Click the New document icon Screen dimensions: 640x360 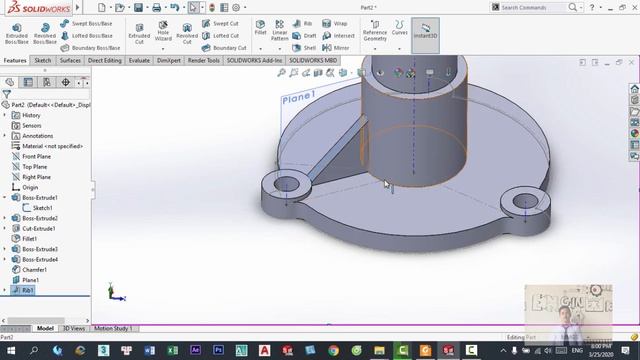coord(102,7)
